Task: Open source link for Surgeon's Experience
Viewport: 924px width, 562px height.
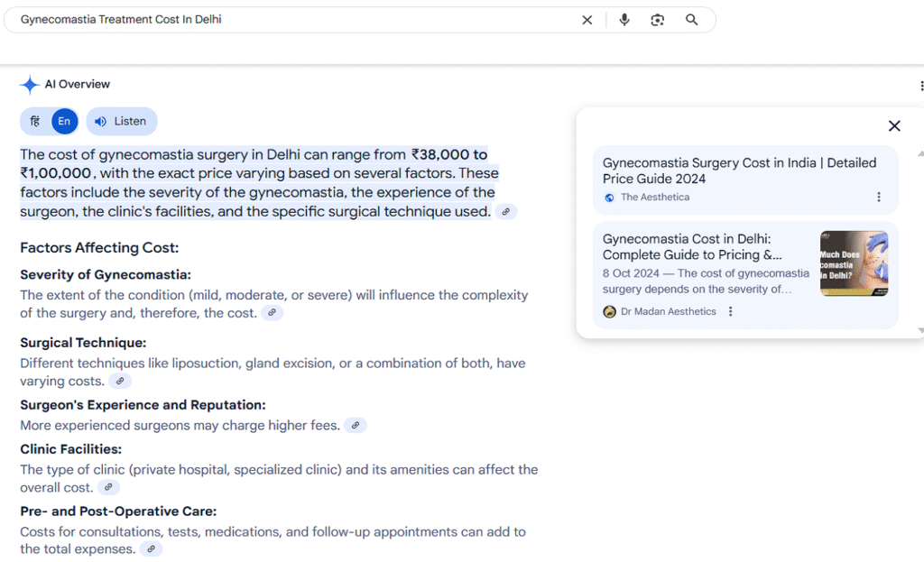Action: pyautogui.click(x=356, y=425)
